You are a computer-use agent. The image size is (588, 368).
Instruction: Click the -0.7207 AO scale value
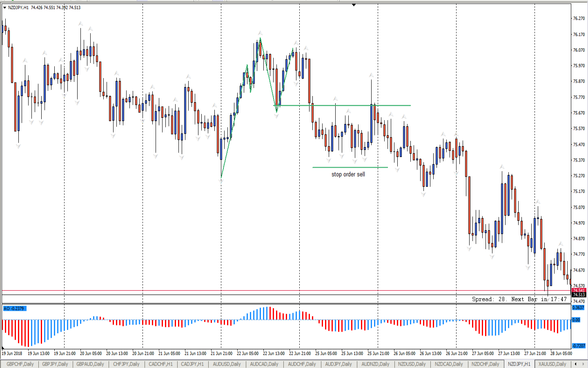pos(579,346)
